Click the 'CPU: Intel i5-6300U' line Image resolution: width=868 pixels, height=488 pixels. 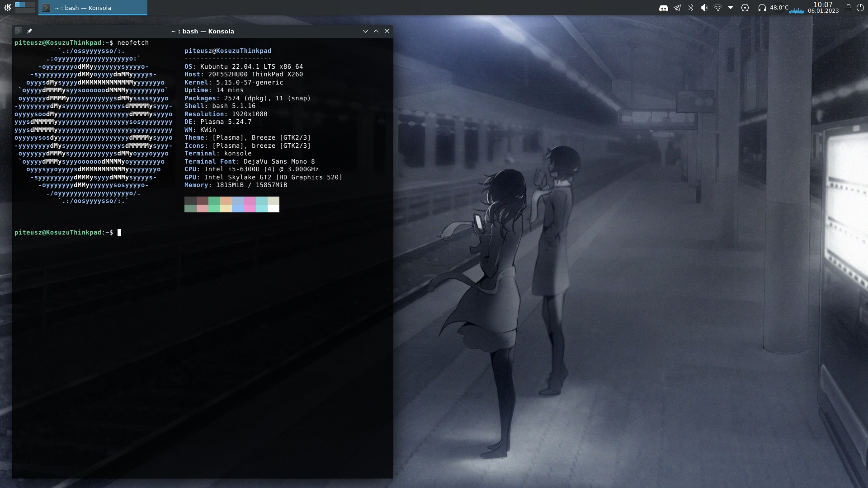[251, 169]
